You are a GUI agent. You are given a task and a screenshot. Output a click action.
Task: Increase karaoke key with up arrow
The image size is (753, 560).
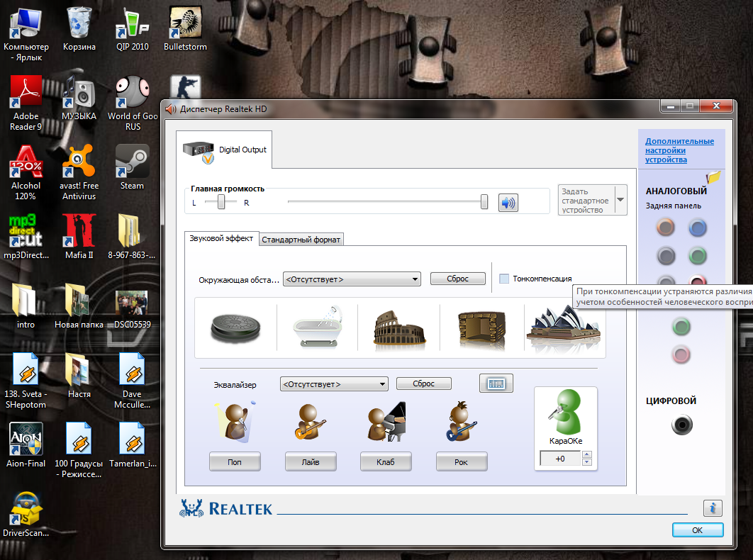[x=586, y=455]
